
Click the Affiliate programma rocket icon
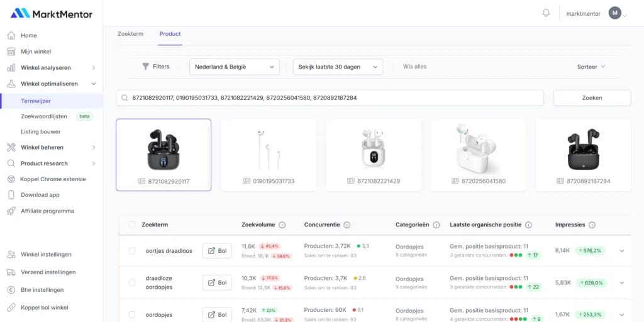point(11,211)
